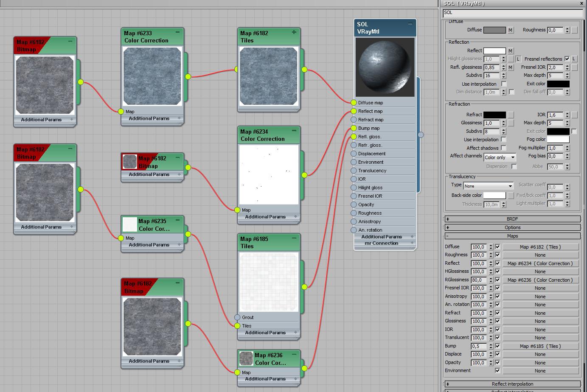Click the Refract map input socket
The width and height of the screenshot is (587, 392).
(x=354, y=120)
